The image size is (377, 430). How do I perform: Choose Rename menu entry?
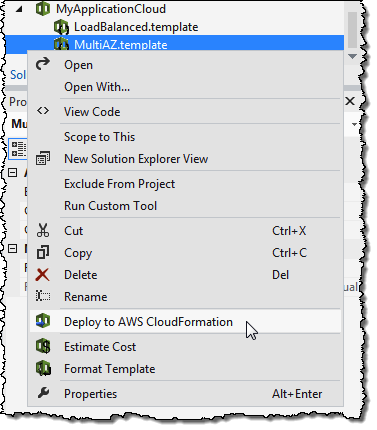(185, 297)
